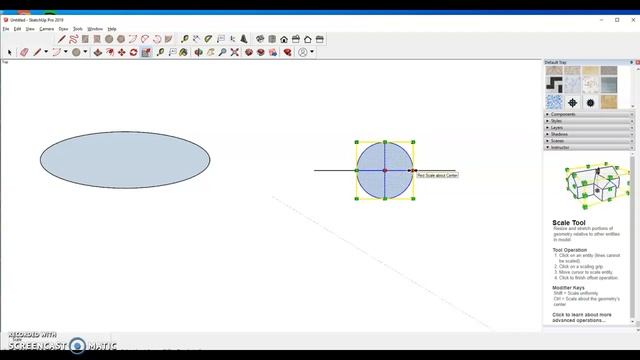Select the Axes tool

click(x=232, y=39)
